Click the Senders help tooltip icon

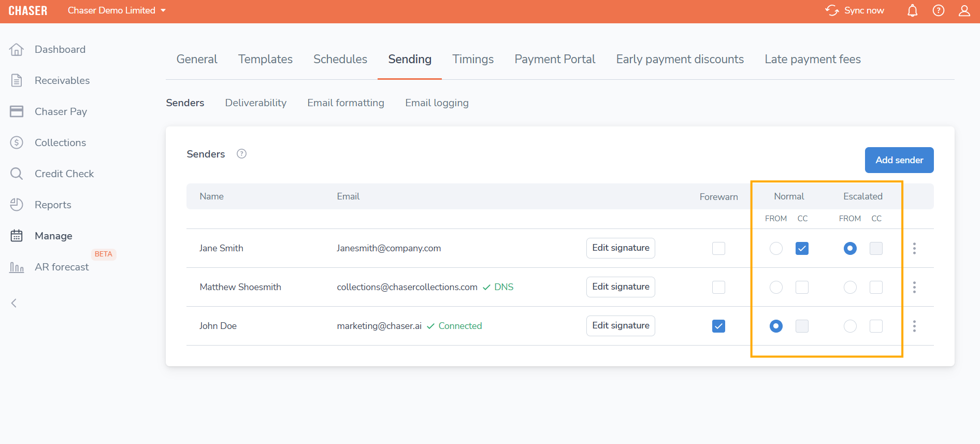241,154
